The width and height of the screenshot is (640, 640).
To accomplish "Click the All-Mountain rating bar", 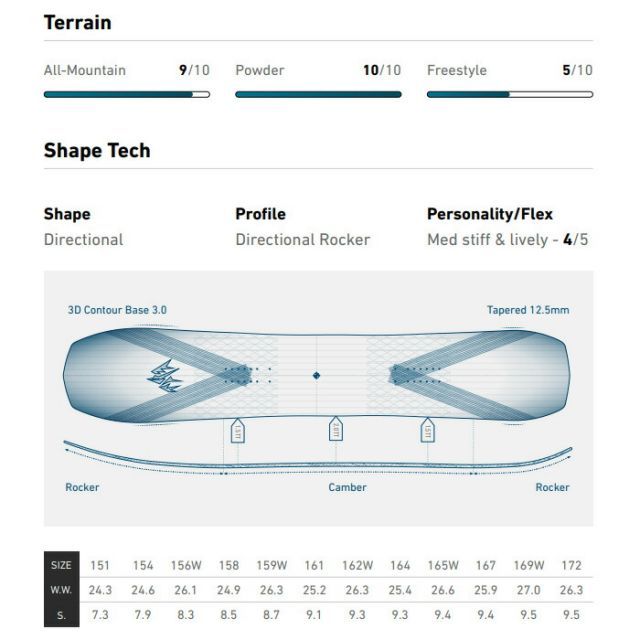I will coord(127,94).
